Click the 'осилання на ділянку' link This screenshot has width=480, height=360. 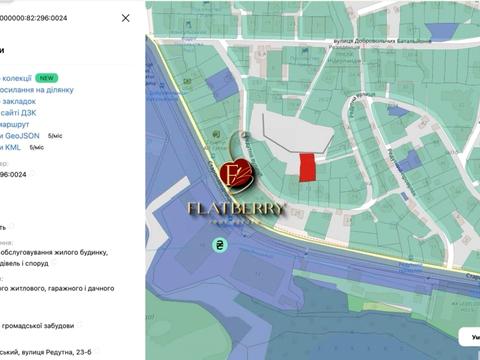tap(37, 90)
